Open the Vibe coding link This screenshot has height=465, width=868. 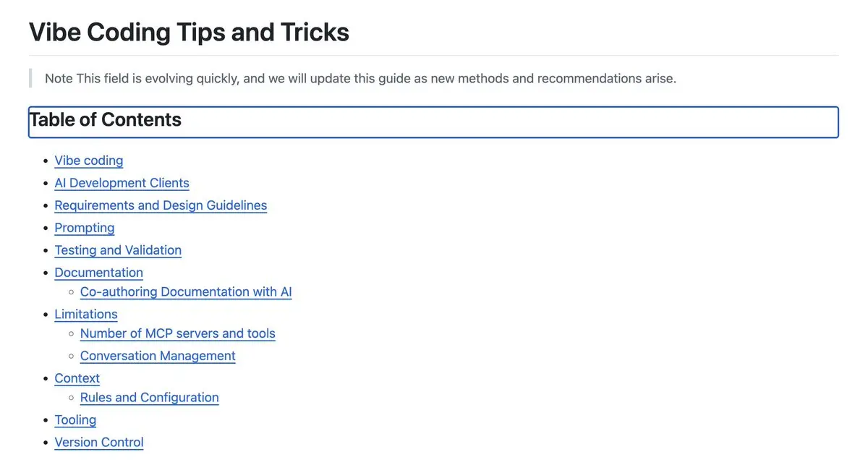click(x=89, y=161)
